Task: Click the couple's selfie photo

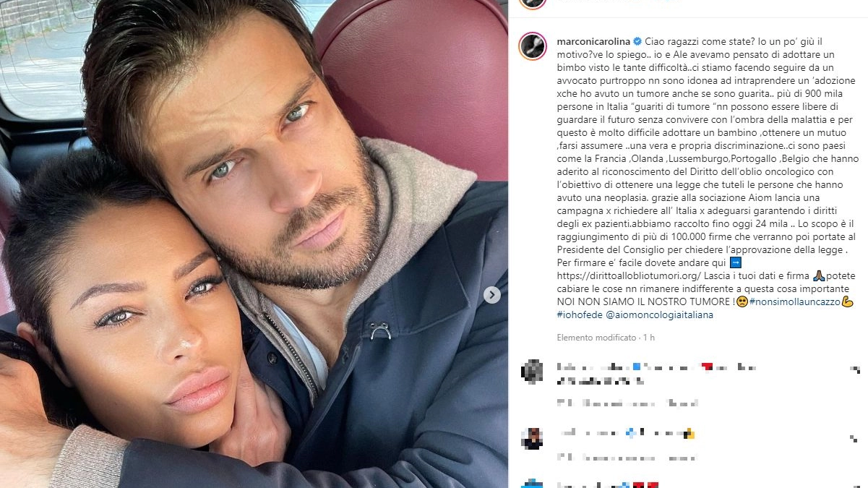Action: pyautogui.click(x=254, y=244)
